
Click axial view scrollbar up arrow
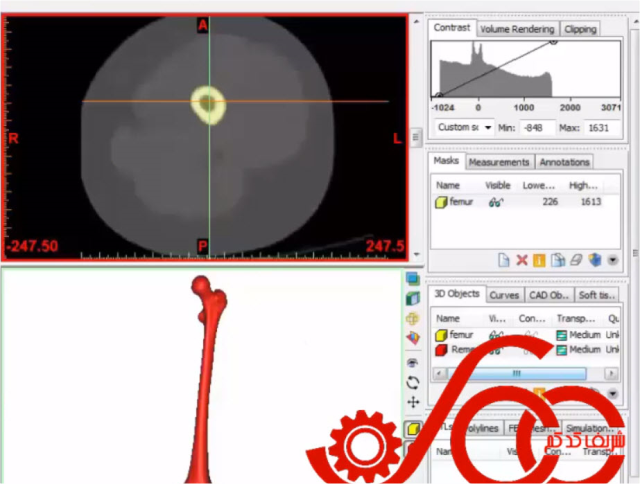click(416, 21)
